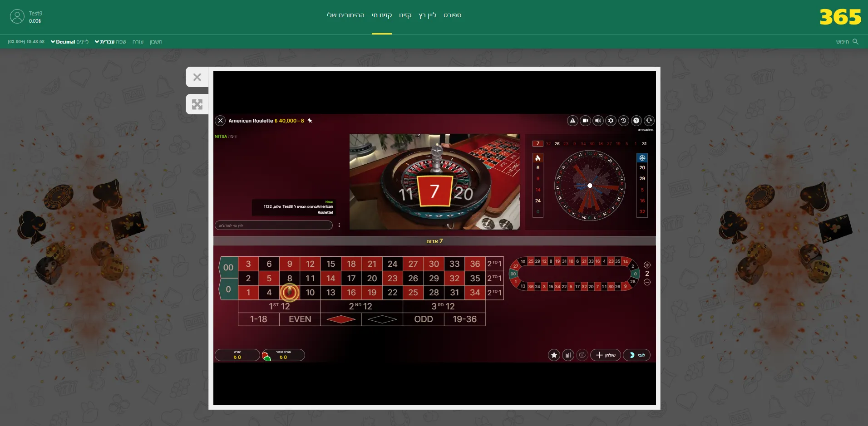
Task: Mute the game sound speaker icon
Action: pyautogui.click(x=598, y=121)
